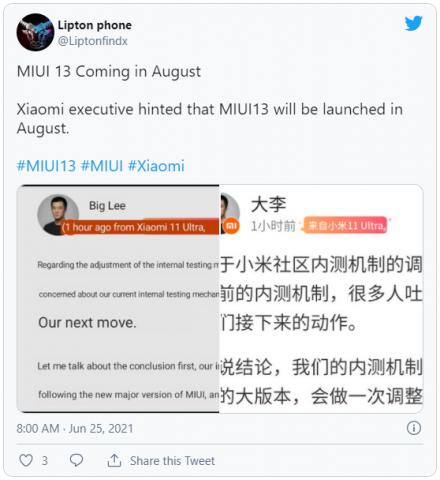
Task: Open the #MIUI hashtag
Action: pos(102,166)
